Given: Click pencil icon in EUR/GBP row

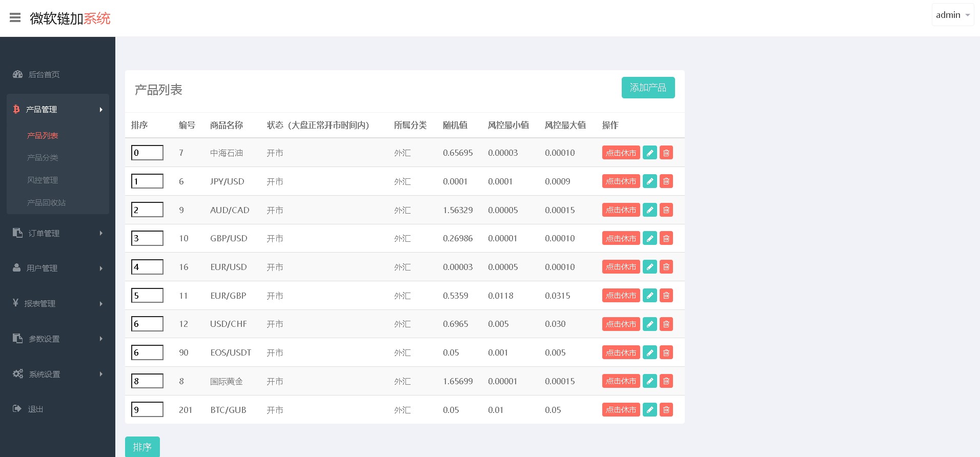Looking at the screenshot, I should pos(649,296).
